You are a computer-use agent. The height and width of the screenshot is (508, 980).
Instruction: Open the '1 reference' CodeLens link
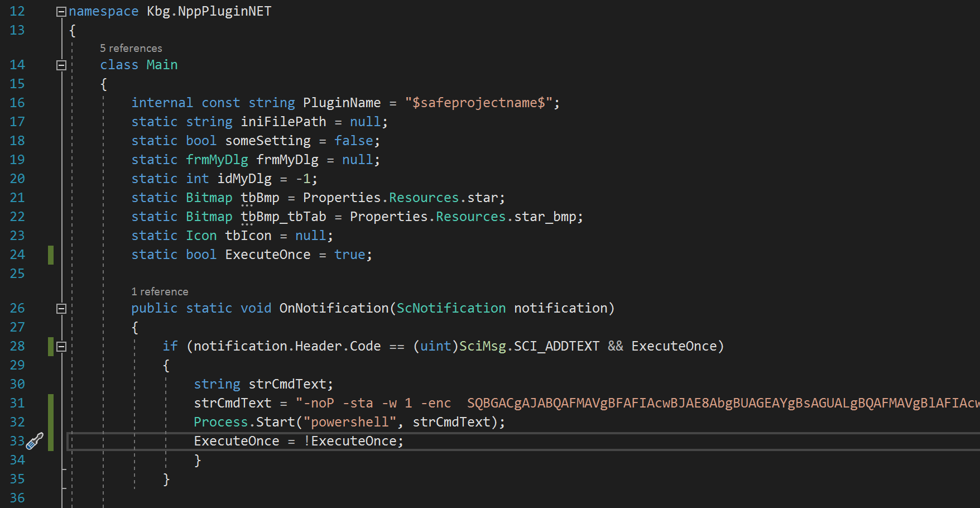[x=160, y=291]
